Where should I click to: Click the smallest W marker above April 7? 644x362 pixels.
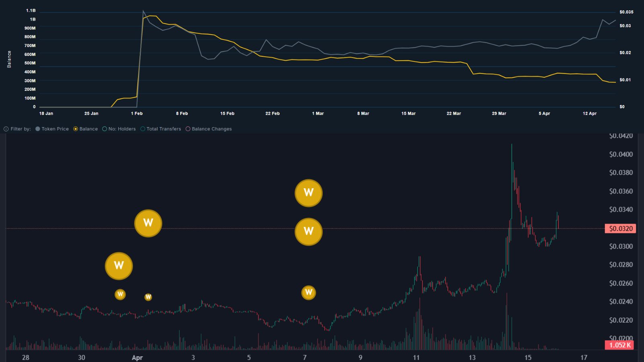tap(309, 292)
